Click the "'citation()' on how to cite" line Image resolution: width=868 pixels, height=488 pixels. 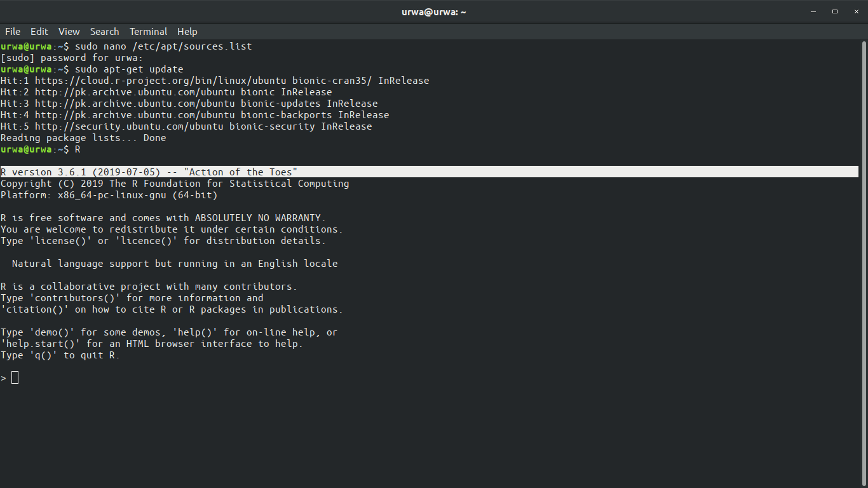(172, 309)
